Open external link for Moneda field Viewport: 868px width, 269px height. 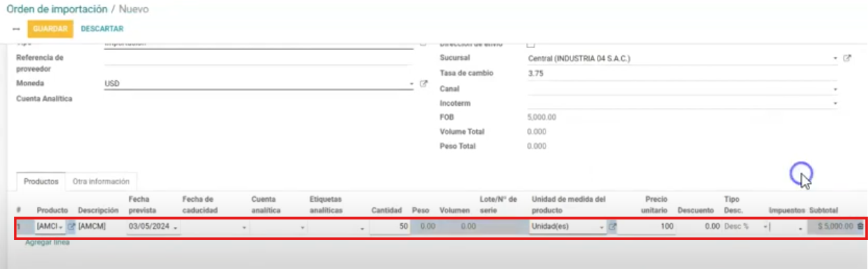[424, 84]
